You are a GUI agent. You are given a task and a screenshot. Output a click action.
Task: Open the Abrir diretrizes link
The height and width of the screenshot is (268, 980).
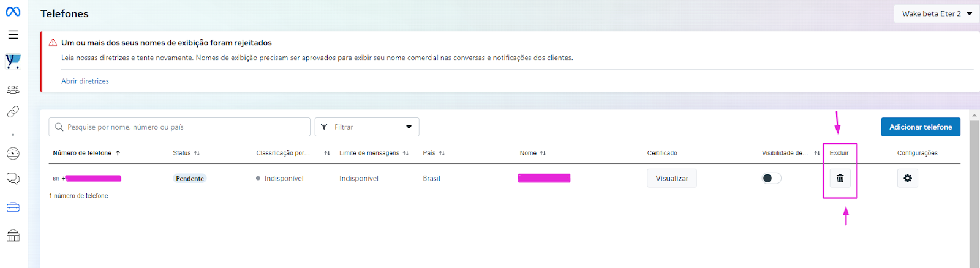tap(85, 81)
